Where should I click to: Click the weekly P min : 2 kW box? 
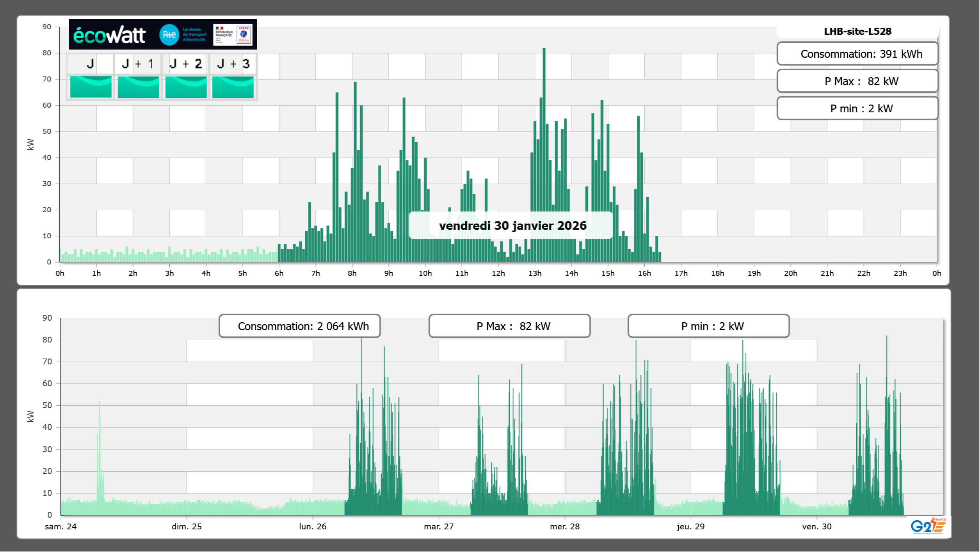coord(708,326)
